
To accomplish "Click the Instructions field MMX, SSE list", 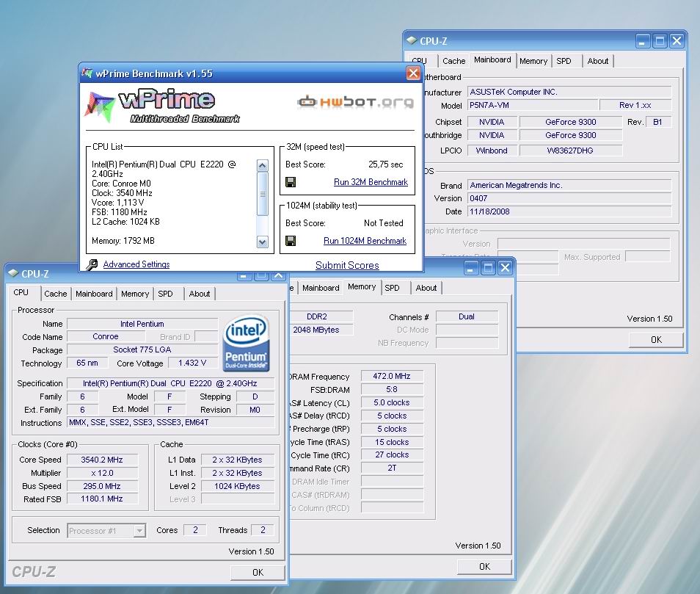I will pyautogui.click(x=170, y=422).
